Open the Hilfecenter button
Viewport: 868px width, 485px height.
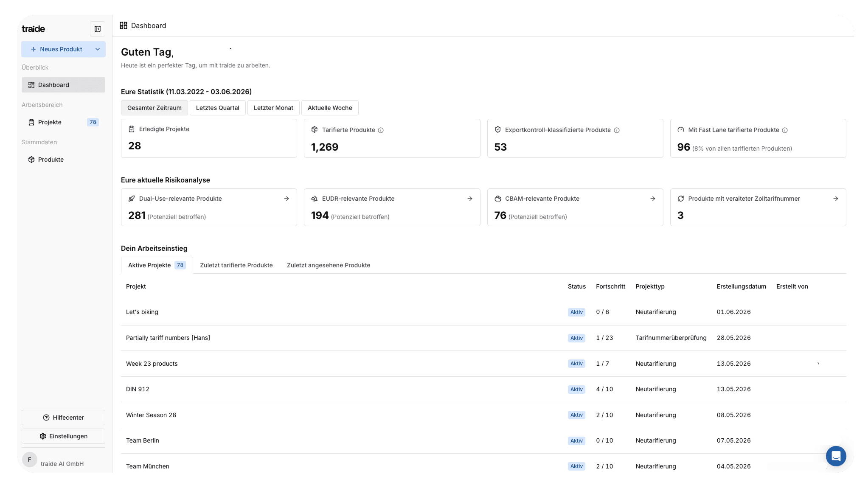tap(63, 418)
